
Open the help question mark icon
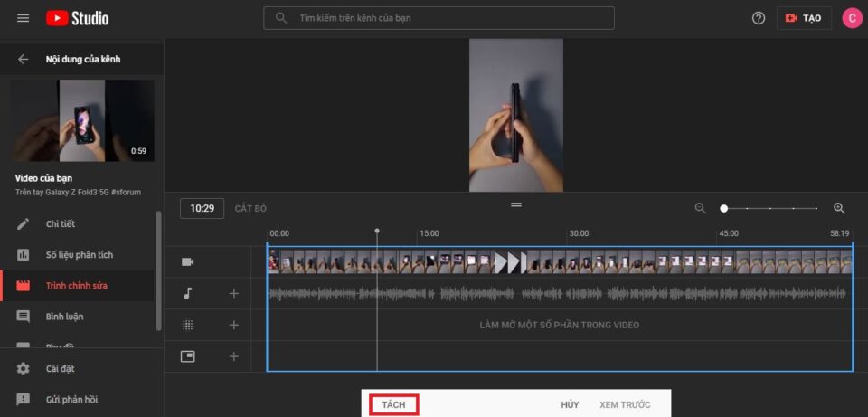pyautogui.click(x=758, y=18)
